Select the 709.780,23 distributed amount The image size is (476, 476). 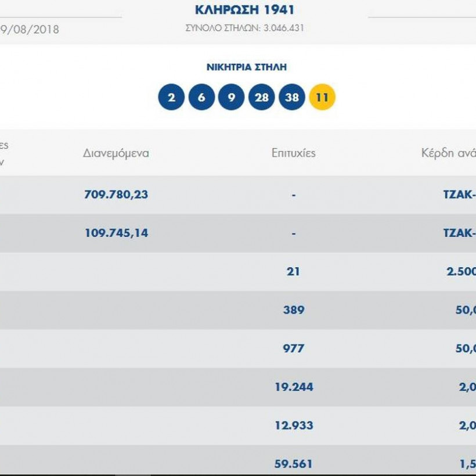point(116,194)
